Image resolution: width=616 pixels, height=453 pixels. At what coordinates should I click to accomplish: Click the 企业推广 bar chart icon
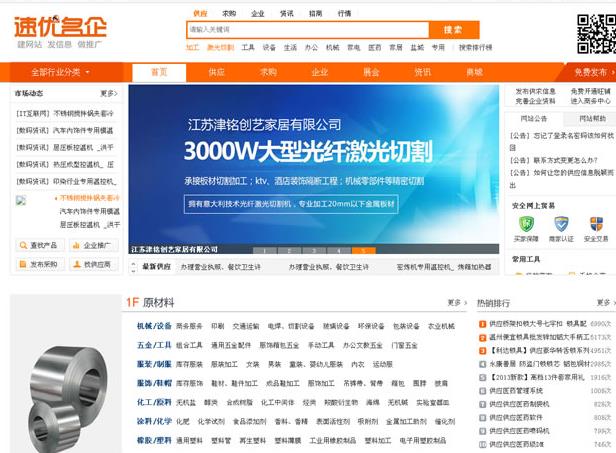[x=76, y=245]
